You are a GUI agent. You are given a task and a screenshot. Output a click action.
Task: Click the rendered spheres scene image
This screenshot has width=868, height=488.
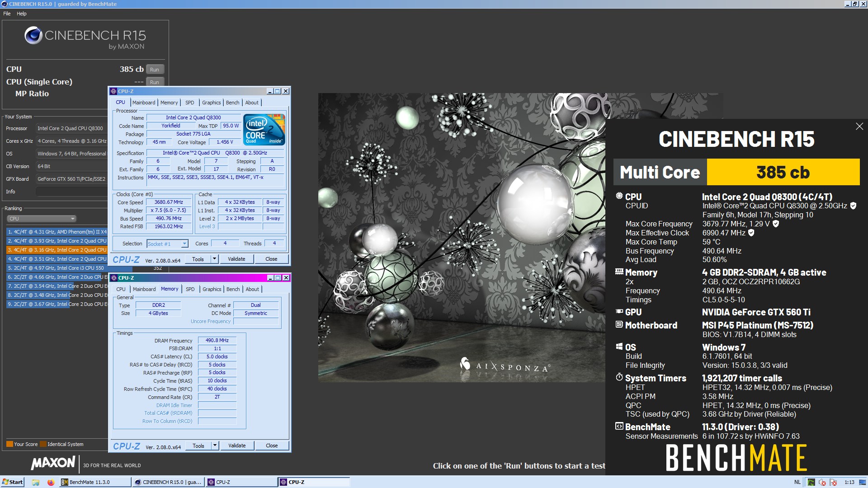(462, 237)
